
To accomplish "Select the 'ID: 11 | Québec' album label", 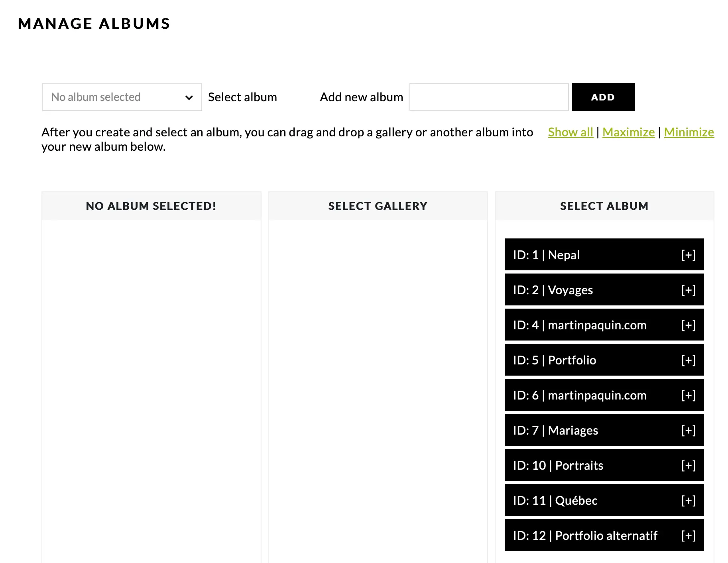I will (555, 500).
